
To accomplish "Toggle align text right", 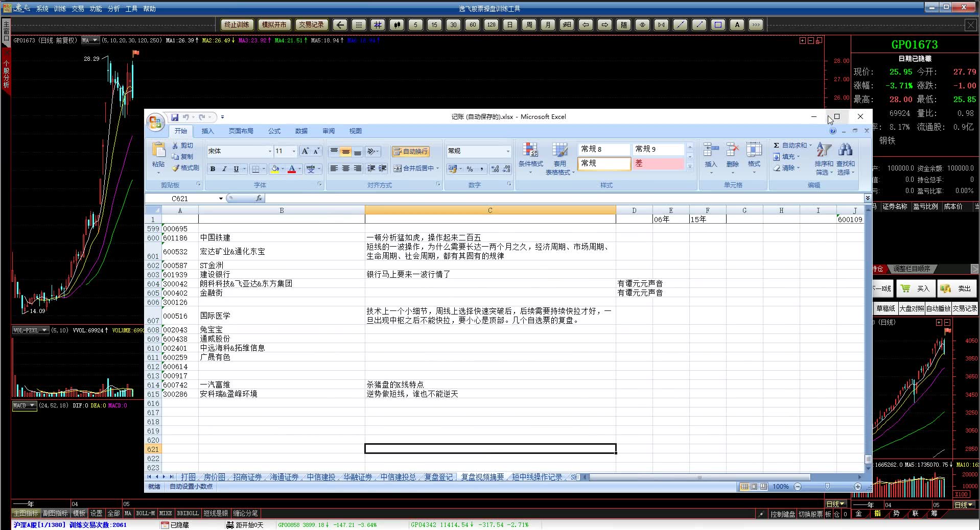I will coord(358,168).
